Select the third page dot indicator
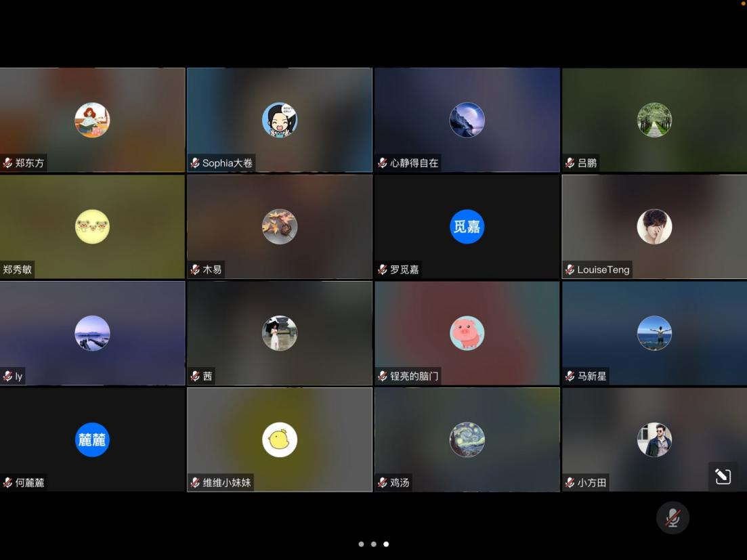The width and height of the screenshot is (747, 560). click(x=386, y=544)
